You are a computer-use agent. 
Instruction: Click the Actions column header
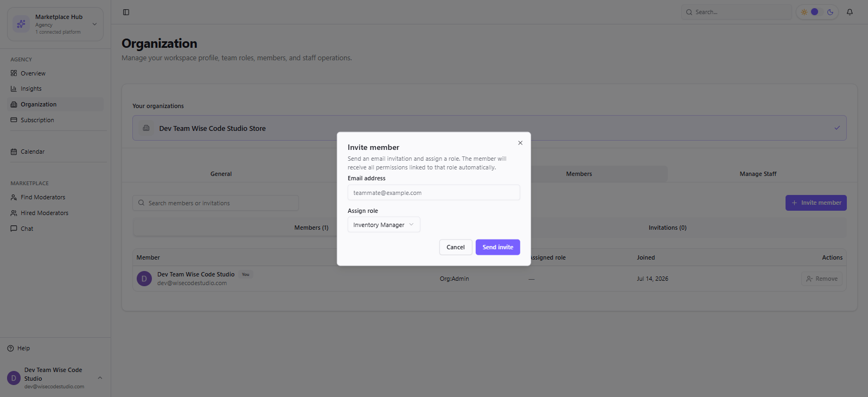point(832,257)
